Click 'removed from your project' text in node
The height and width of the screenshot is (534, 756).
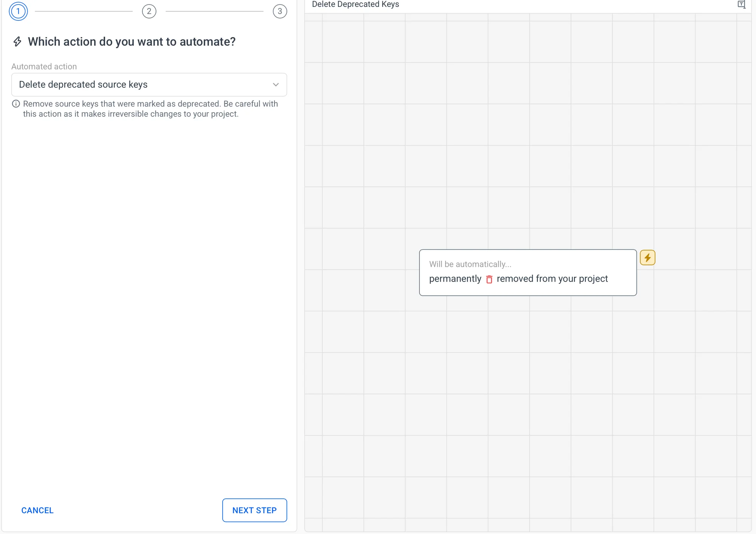pyautogui.click(x=552, y=279)
